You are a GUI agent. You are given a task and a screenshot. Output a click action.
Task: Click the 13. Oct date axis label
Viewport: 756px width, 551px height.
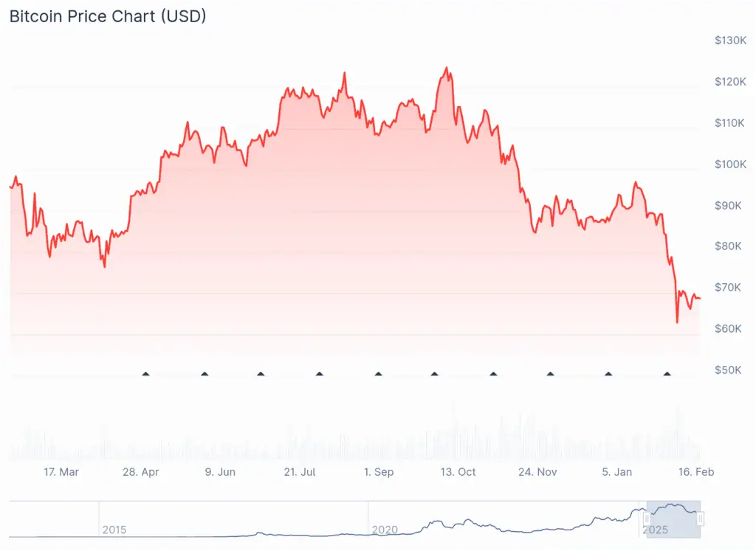pyautogui.click(x=458, y=472)
